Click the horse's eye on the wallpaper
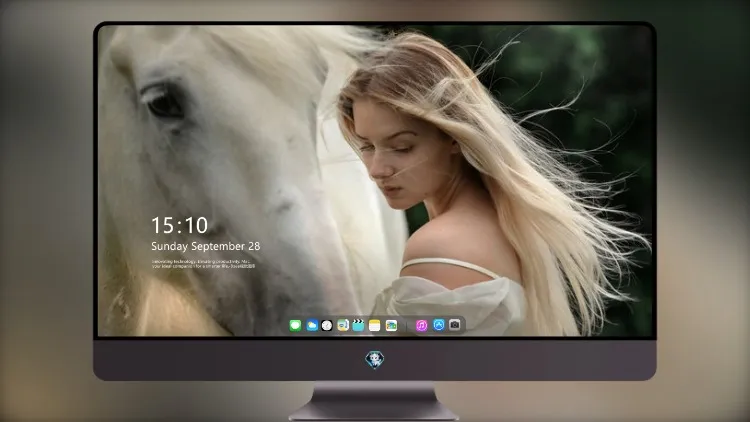Image resolution: width=750 pixels, height=422 pixels. 165,102
